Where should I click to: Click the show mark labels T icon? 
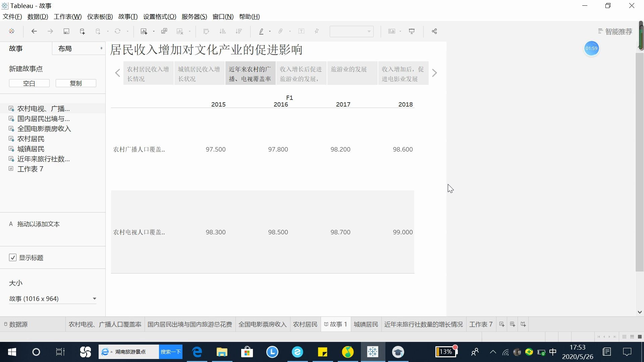pyautogui.click(x=301, y=31)
